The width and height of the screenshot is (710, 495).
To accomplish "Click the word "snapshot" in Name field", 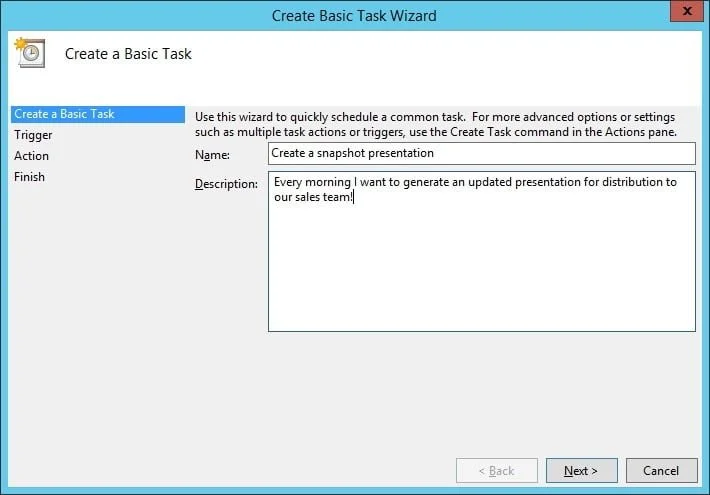I will pos(346,153).
